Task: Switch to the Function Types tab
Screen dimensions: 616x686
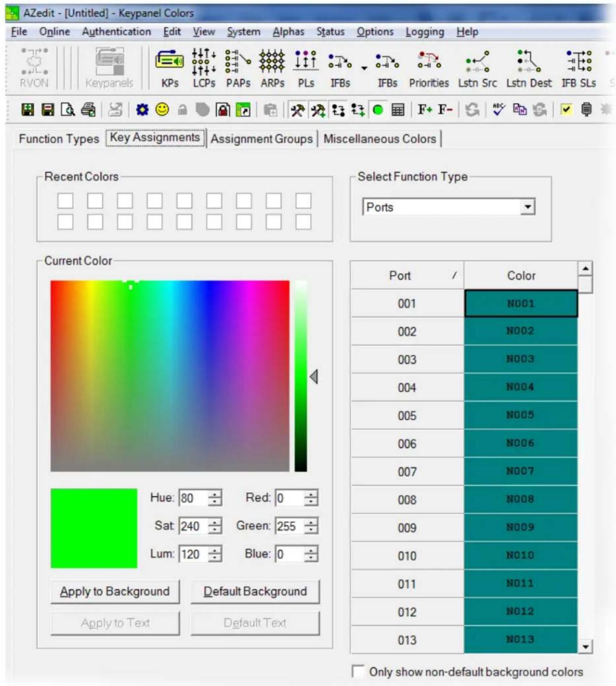Action: [x=59, y=139]
